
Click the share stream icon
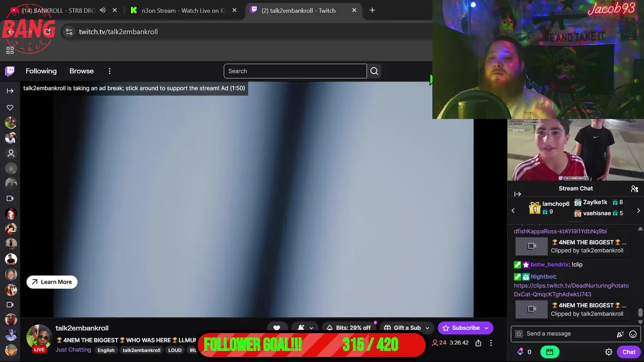click(478, 343)
